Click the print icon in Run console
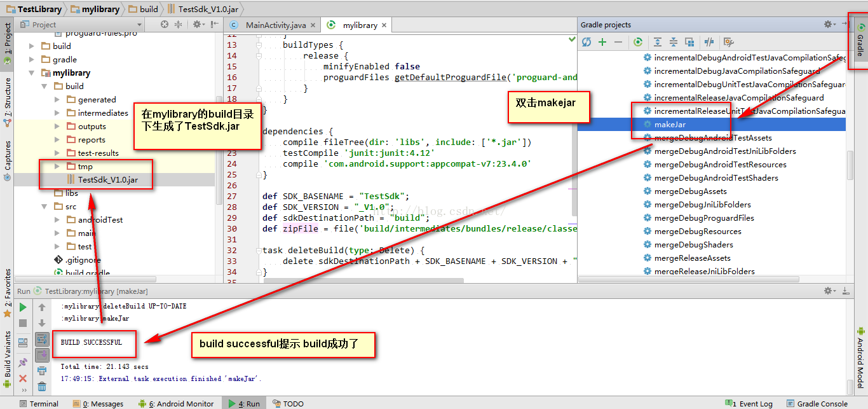This screenshot has height=409, width=868. tap(42, 371)
